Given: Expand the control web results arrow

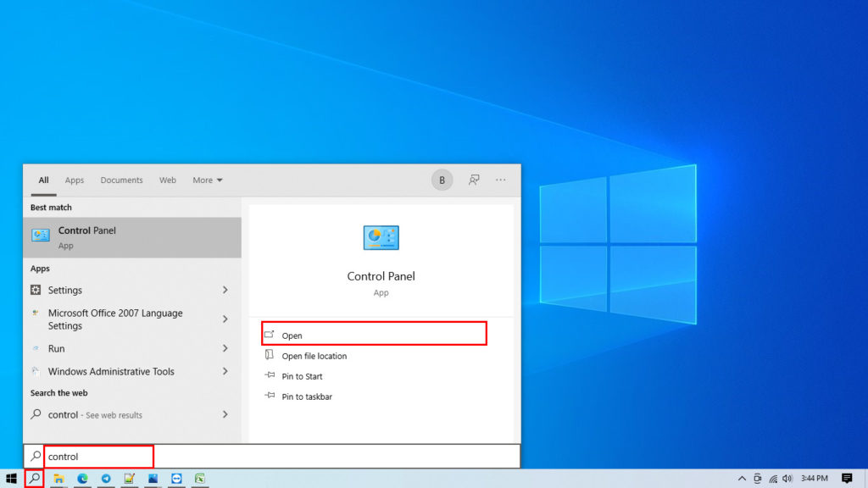Looking at the screenshot, I should [225, 414].
